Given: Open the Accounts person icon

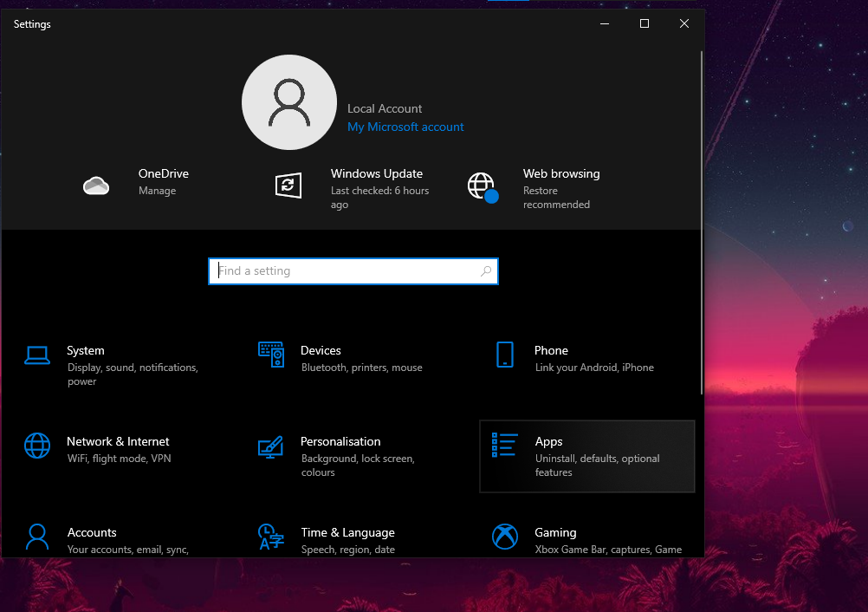Looking at the screenshot, I should (x=37, y=536).
